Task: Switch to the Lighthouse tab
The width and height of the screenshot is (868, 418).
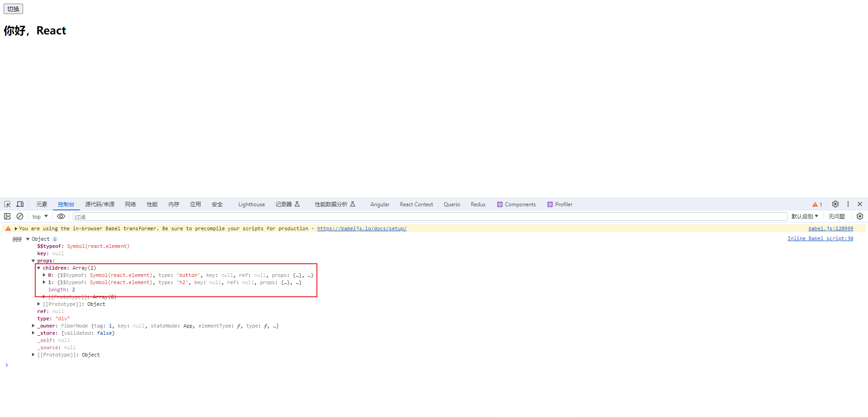Action: point(251,204)
